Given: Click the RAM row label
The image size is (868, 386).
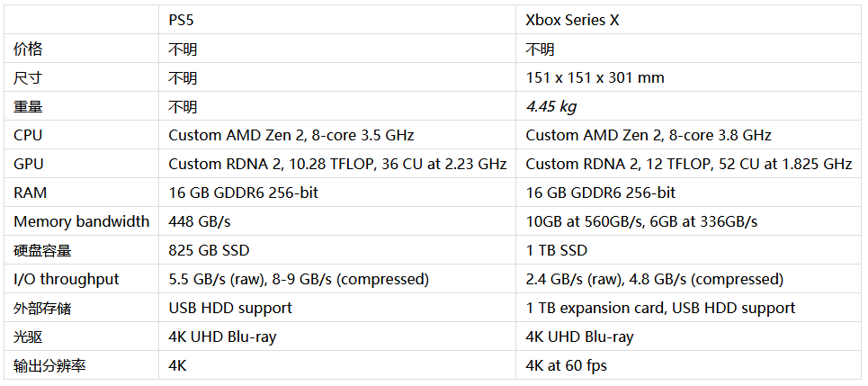Looking at the screenshot, I should (29, 193).
